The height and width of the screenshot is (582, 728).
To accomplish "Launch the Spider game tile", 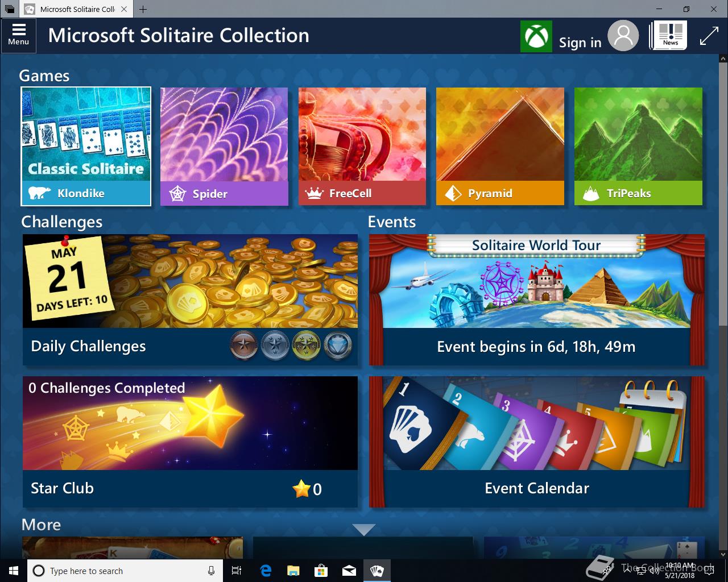I will (x=224, y=146).
